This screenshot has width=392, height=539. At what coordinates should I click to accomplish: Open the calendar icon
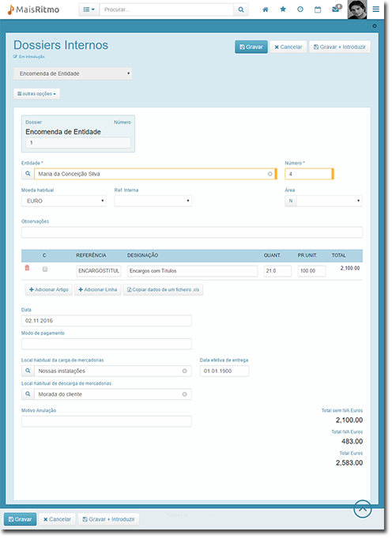click(318, 9)
